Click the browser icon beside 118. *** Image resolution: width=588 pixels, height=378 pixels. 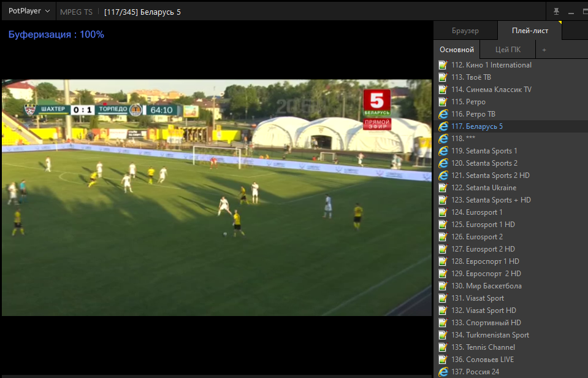(443, 139)
